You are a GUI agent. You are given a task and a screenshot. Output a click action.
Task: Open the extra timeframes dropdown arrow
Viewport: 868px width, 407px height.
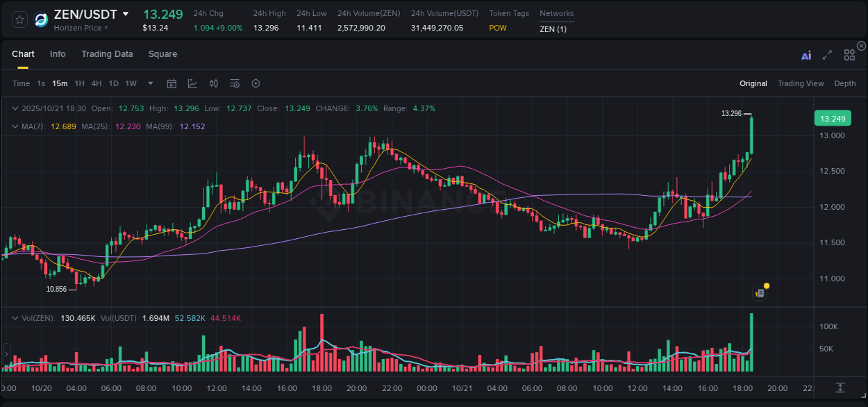point(149,83)
